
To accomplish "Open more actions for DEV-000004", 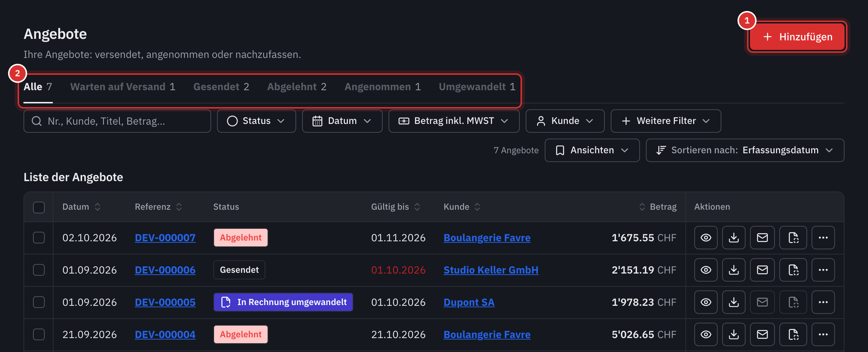I will pyautogui.click(x=823, y=334).
